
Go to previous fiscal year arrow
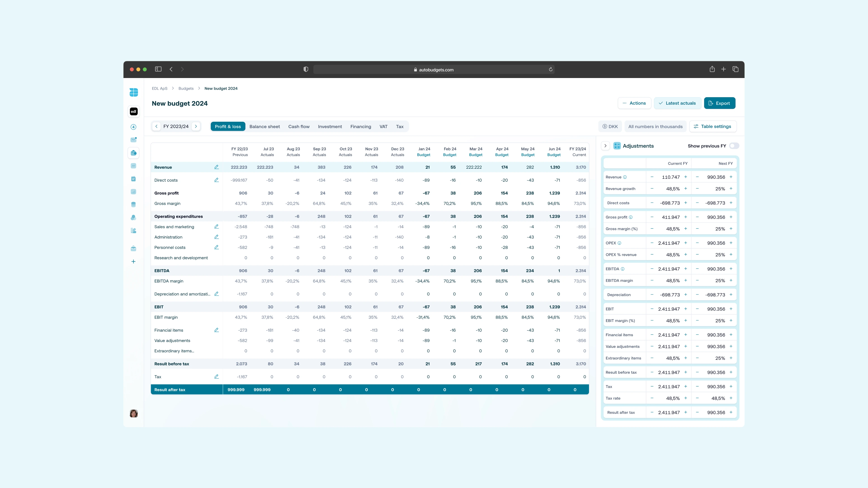click(x=156, y=126)
